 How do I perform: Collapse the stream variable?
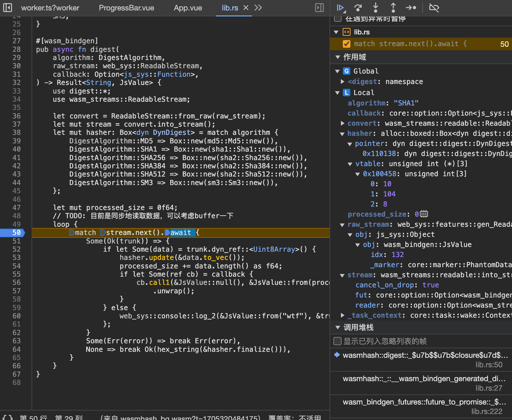[342, 275]
